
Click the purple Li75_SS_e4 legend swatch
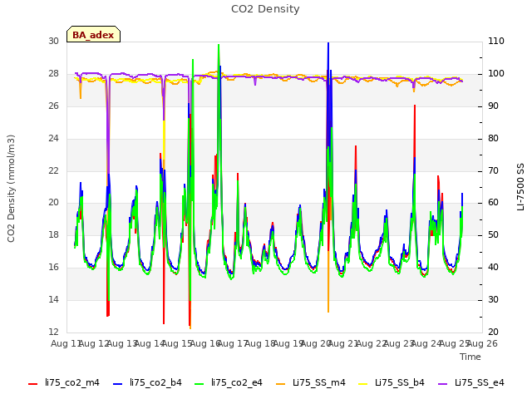443,384
